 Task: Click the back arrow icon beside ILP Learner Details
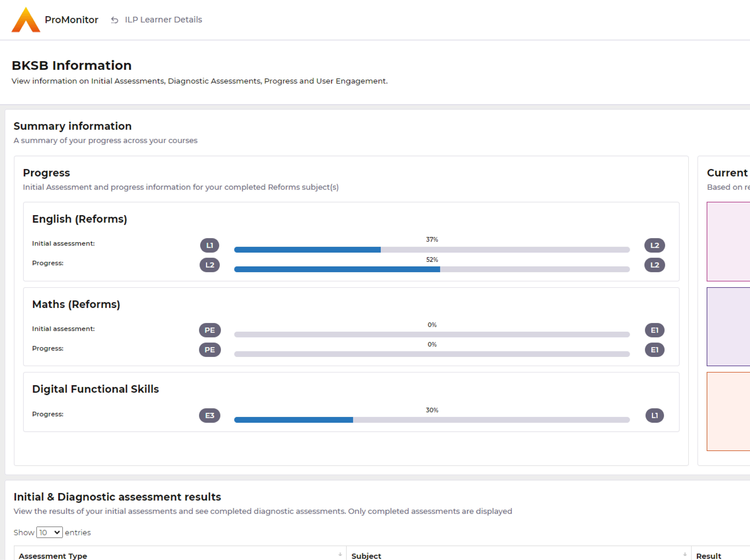tap(115, 20)
